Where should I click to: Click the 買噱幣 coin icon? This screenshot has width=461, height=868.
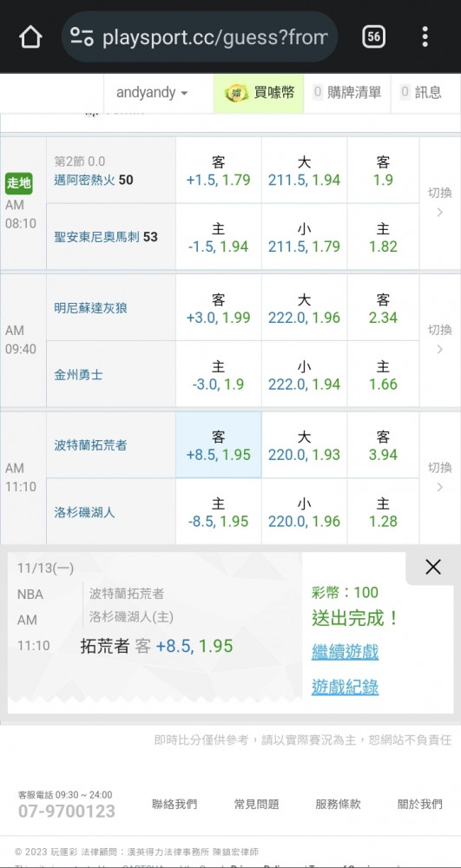point(236,93)
